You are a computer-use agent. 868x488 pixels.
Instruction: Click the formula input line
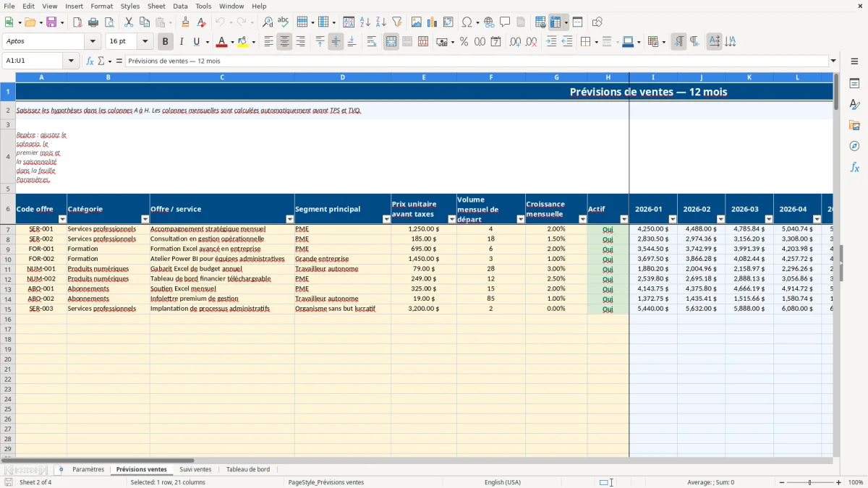(477, 61)
